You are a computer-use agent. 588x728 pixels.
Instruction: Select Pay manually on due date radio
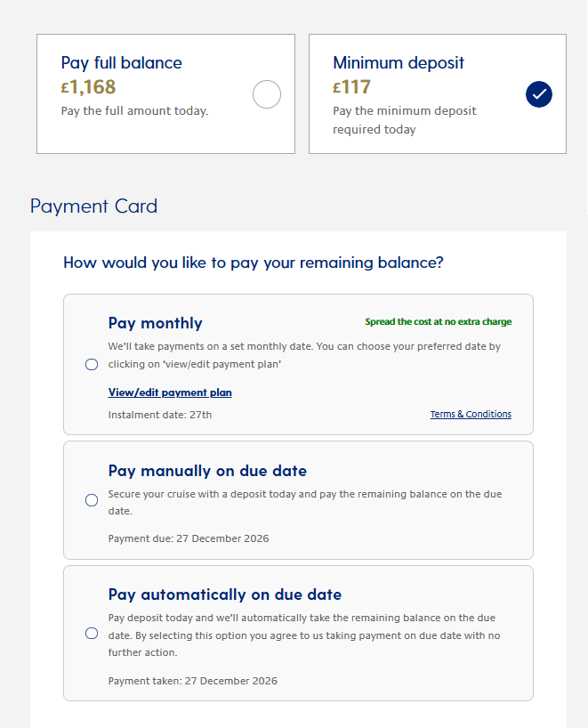tap(92, 500)
